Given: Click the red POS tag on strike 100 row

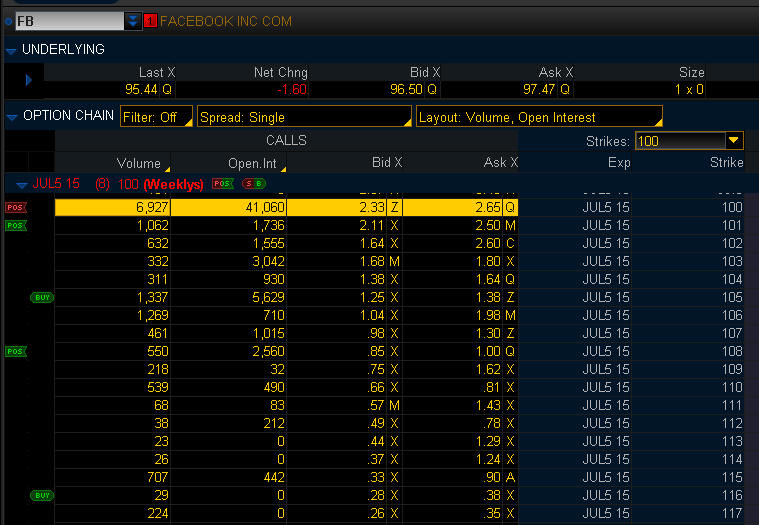Looking at the screenshot, I should [14, 207].
